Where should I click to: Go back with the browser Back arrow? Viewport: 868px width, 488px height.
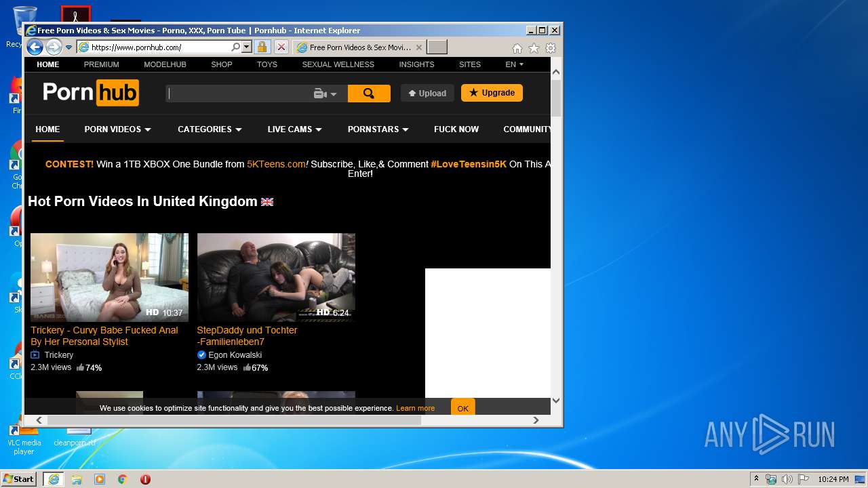tap(35, 47)
